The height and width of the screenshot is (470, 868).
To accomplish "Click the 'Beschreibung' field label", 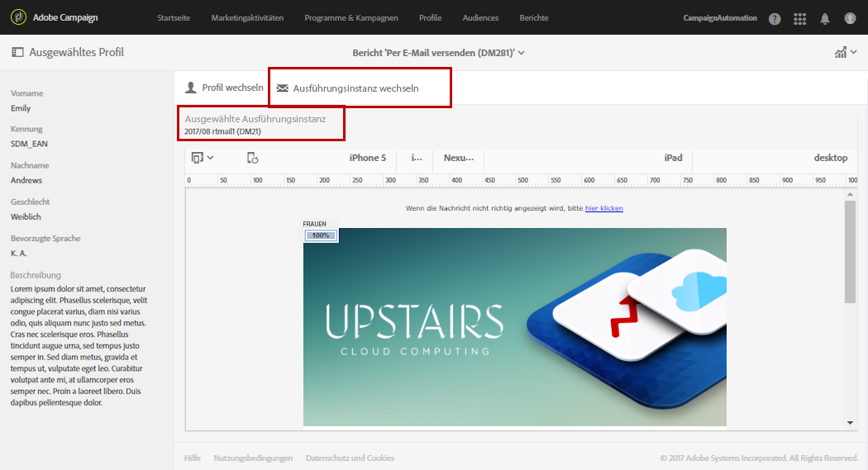I will pos(36,275).
